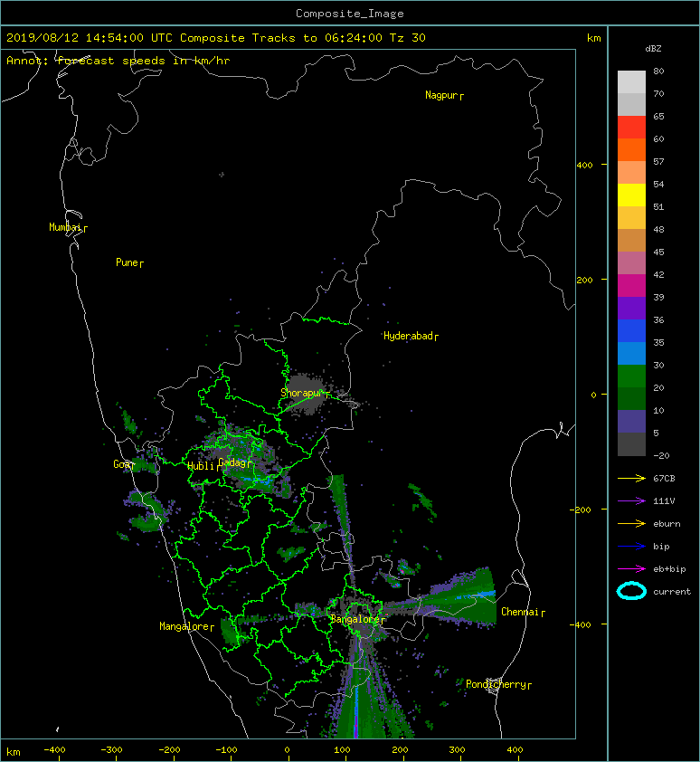Click the 0 horizontal axis tick label

288,750
